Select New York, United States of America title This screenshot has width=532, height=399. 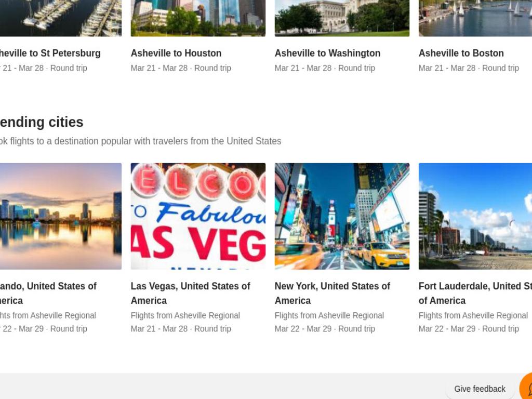332,293
